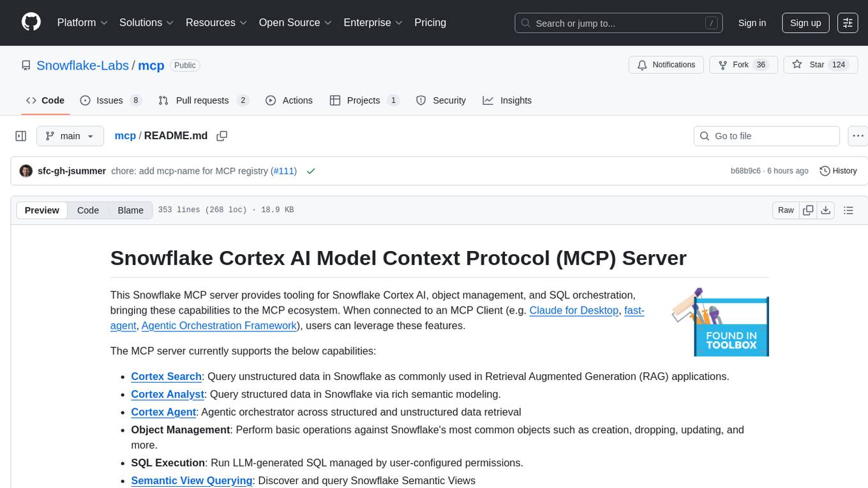Open the command palette icon
Image resolution: width=868 pixels, height=488 pixels.
click(x=848, y=23)
